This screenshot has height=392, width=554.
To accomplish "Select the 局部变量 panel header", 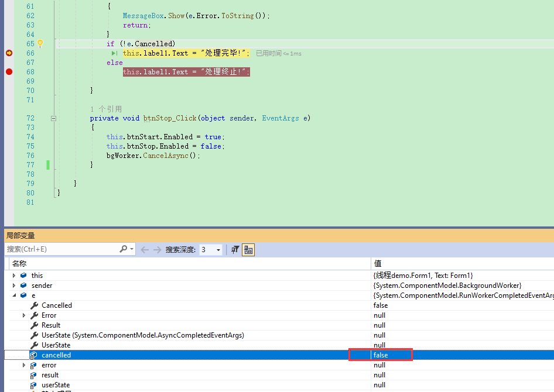I will click(20, 235).
